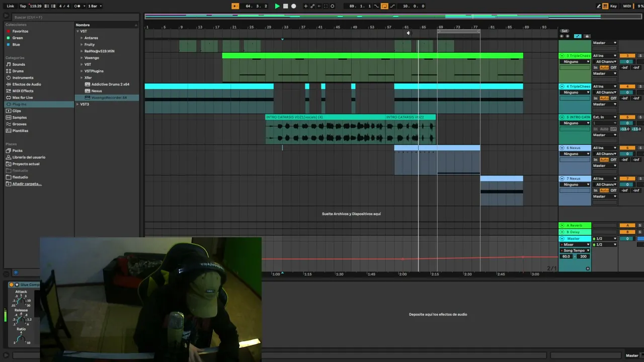
Task: Set track 7 monitor to Off
Action: pyautogui.click(x=613, y=190)
